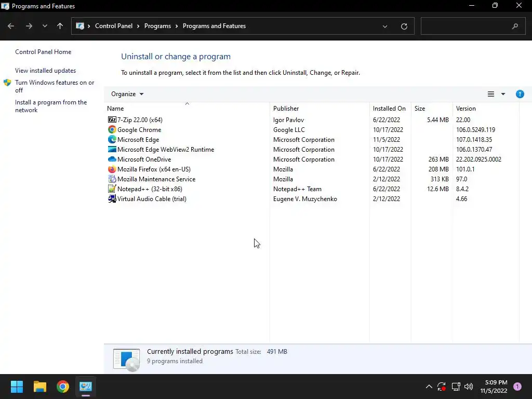Screen dimensions: 532x399
Task: Open the recent locations dropdown
Action: [x=45, y=26]
